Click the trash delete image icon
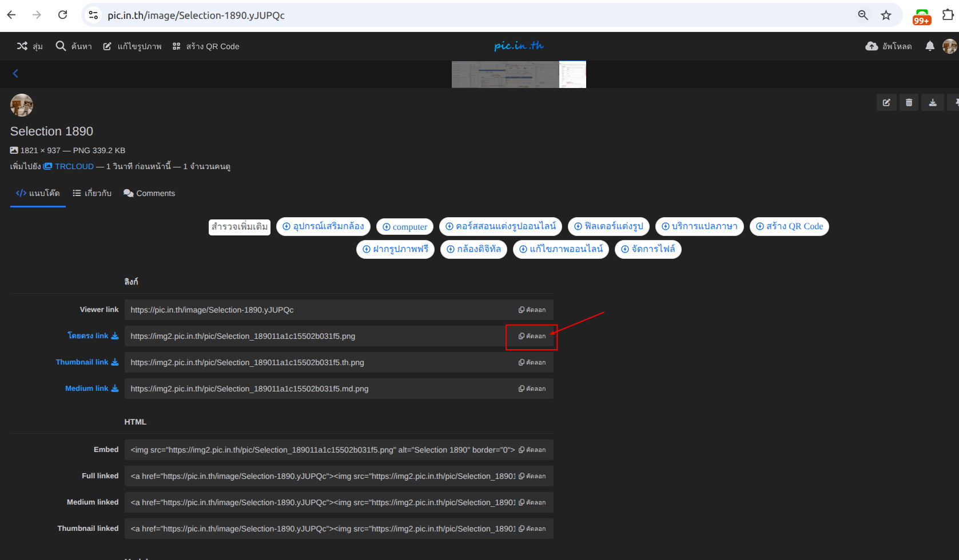This screenshot has height=560, width=959. 909,103
